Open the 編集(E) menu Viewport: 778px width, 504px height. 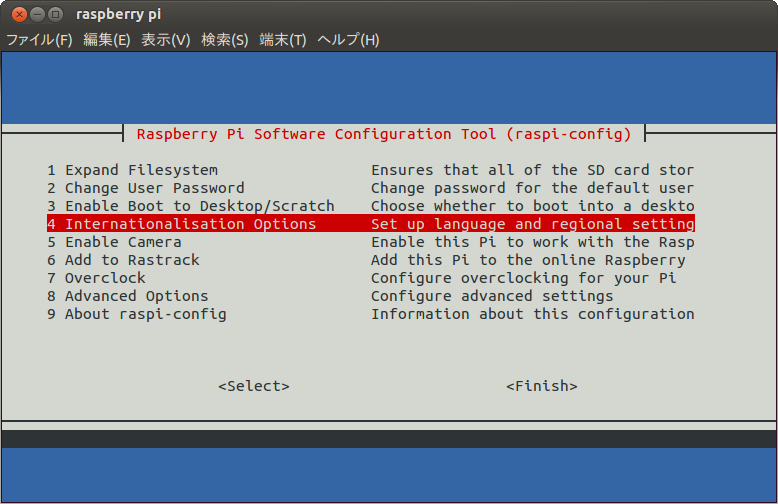(x=107, y=40)
